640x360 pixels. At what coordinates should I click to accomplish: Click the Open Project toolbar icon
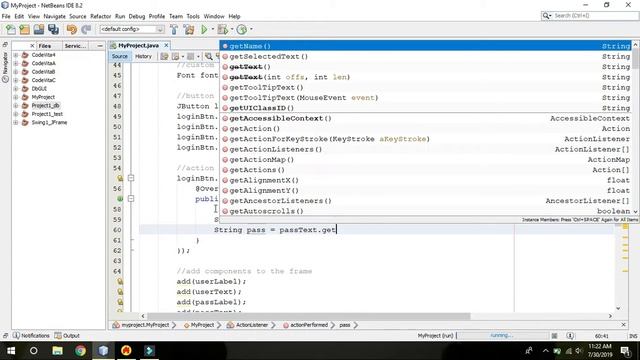tap(39, 29)
